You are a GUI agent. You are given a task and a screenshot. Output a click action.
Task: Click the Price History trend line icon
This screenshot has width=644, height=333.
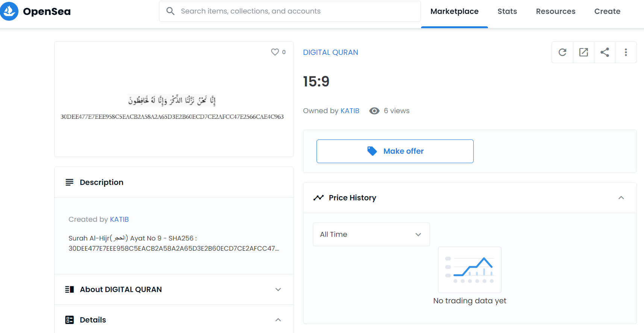click(318, 198)
